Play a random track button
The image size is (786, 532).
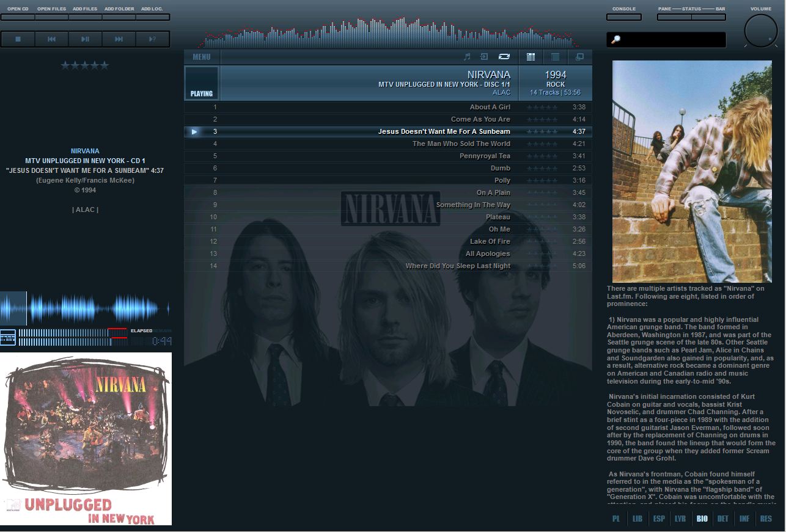(152, 39)
